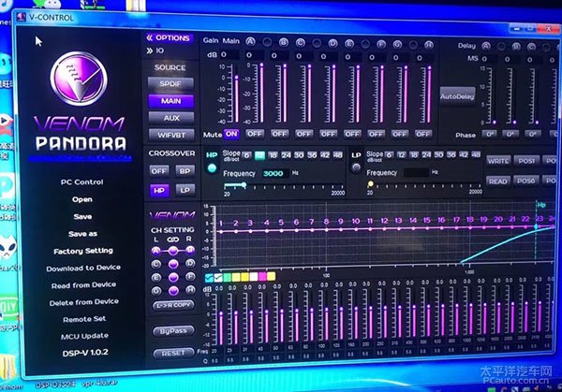Screen dimensions: 562x392
Task: Select gain channel A circle
Action: 250,42
